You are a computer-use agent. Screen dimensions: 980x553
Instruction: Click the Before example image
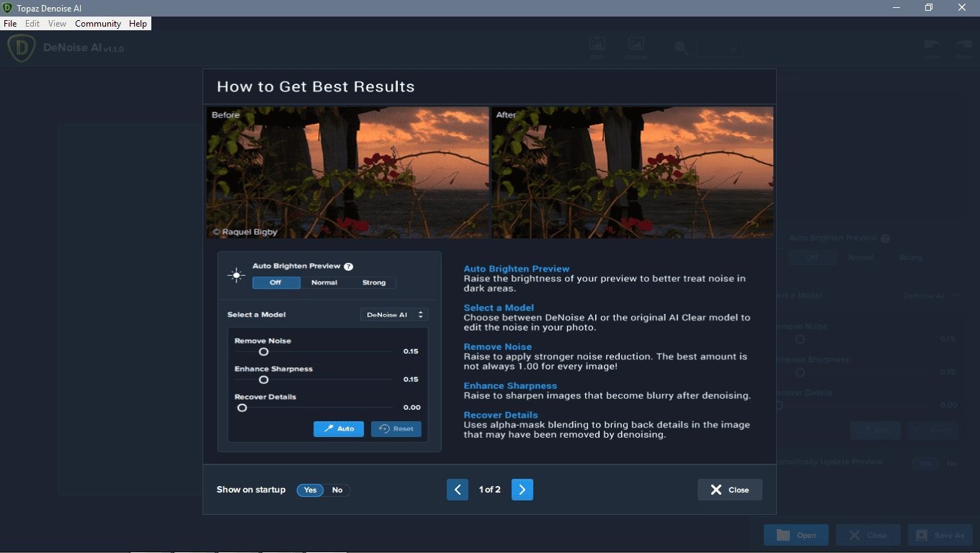[347, 173]
